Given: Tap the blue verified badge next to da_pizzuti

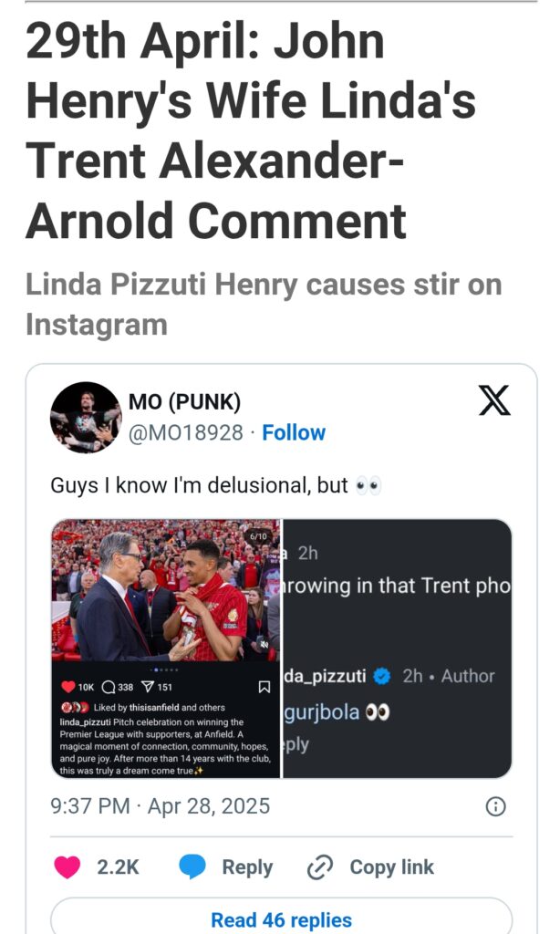Looking at the screenshot, I should pyautogui.click(x=384, y=676).
